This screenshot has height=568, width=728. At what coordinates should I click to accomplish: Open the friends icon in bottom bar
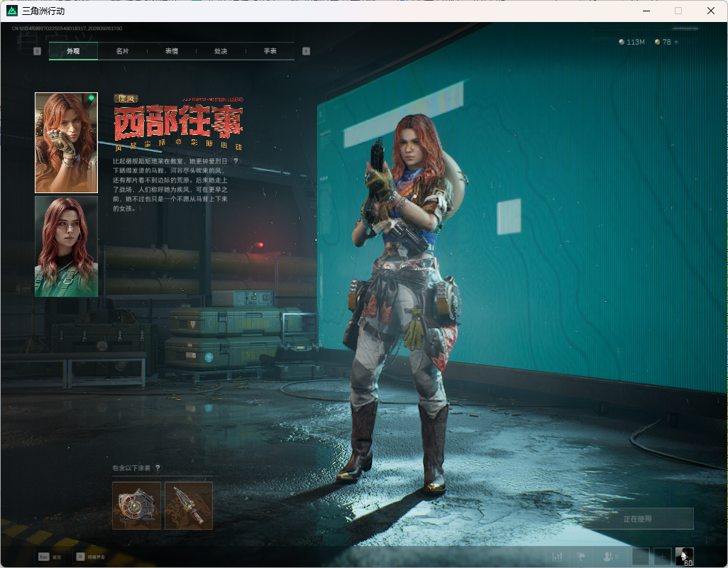pos(610,556)
